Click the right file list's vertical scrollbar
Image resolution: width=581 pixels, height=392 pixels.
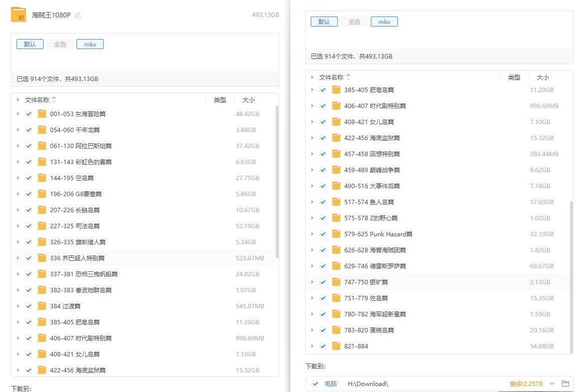pyautogui.click(x=570, y=275)
